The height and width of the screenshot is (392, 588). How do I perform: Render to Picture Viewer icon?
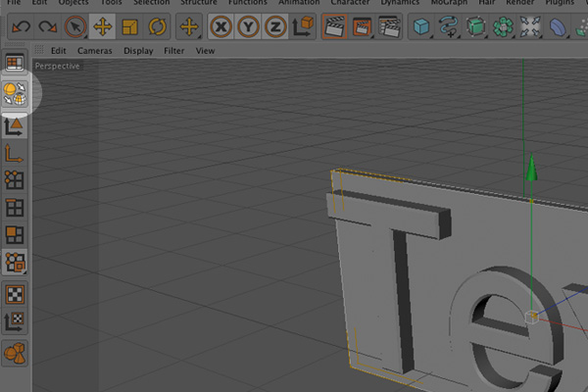tap(362, 27)
